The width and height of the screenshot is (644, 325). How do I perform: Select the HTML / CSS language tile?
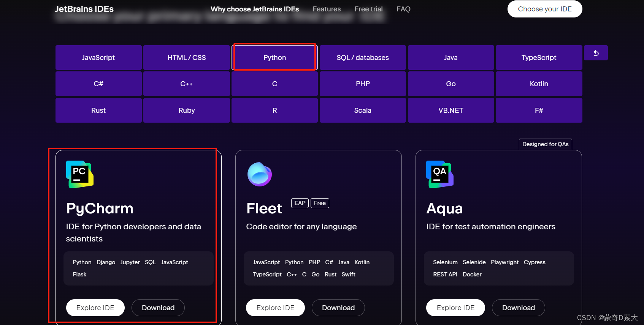click(187, 58)
